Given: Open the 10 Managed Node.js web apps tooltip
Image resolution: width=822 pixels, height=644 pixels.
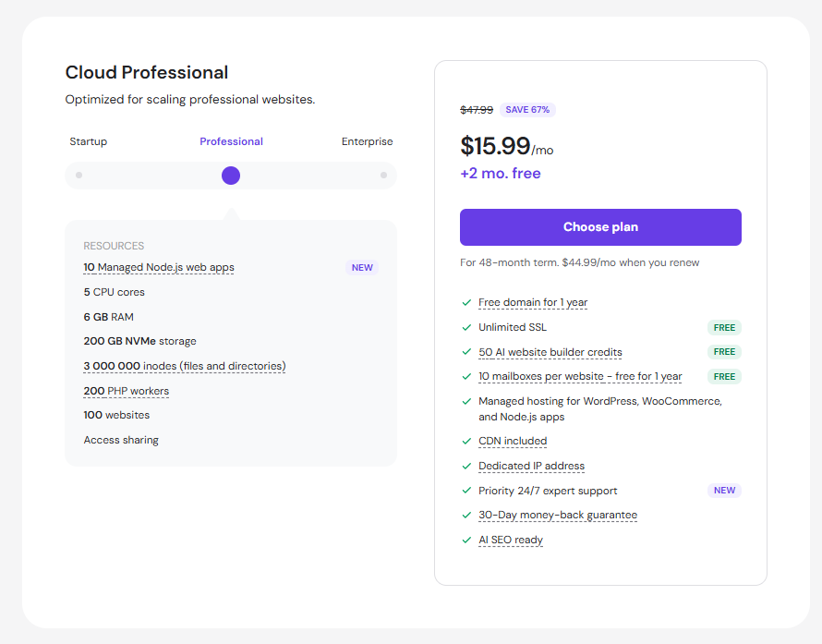Looking at the screenshot, I should tap(159, 267).
